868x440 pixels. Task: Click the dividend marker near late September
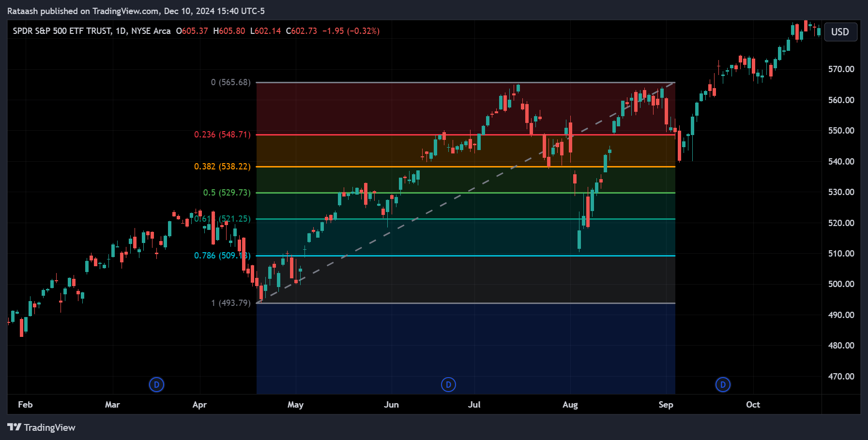coord(723,385)
